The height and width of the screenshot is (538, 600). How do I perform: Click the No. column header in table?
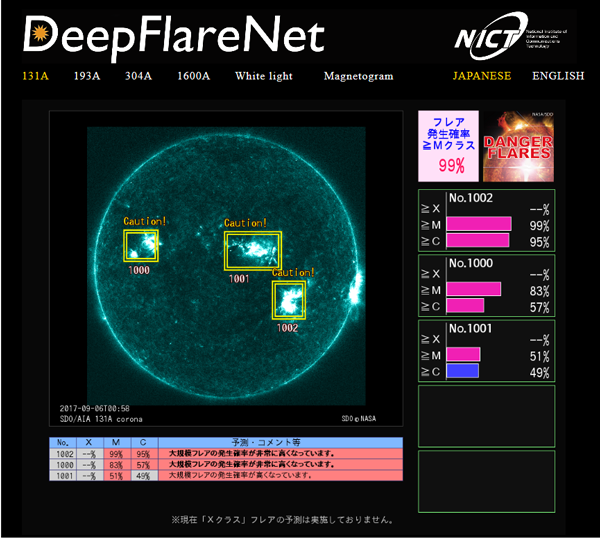tap(63, 443)
